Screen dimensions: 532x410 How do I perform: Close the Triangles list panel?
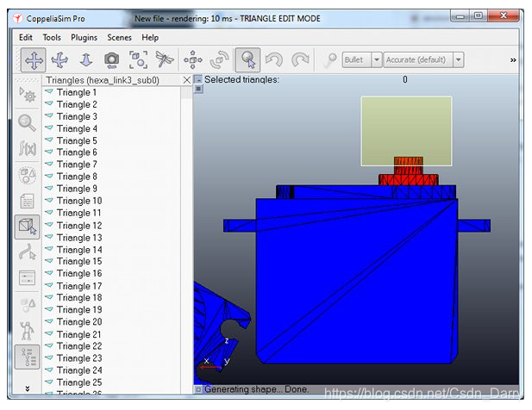coord(186,80)
